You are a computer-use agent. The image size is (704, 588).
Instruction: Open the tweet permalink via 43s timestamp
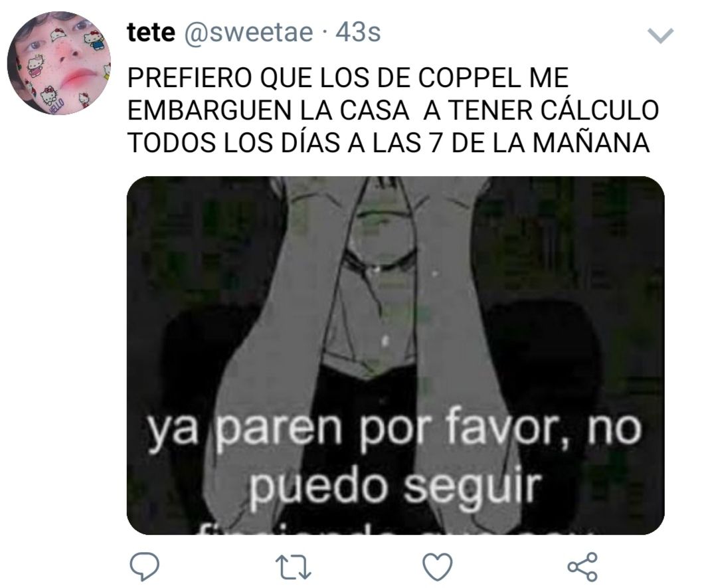pos(358,33)
